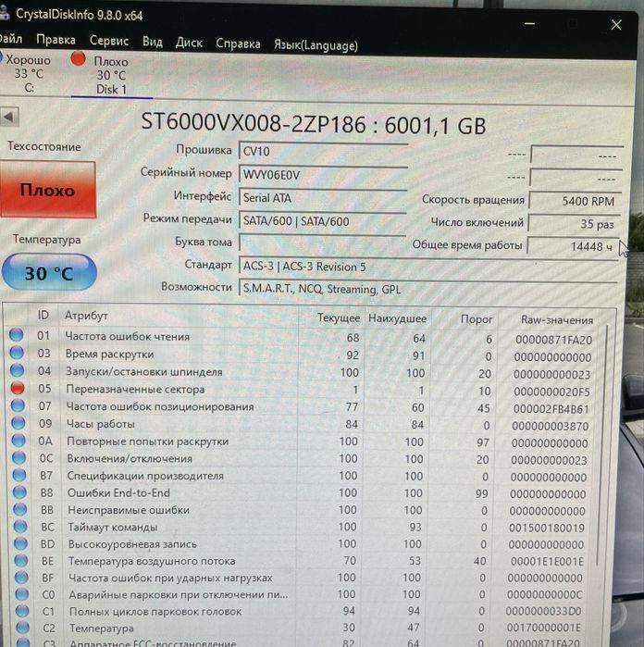This screenshot has height=647, width=644.
Task: Click blue icon for Аварийные парковки row
Action: (x=22, y=594)
